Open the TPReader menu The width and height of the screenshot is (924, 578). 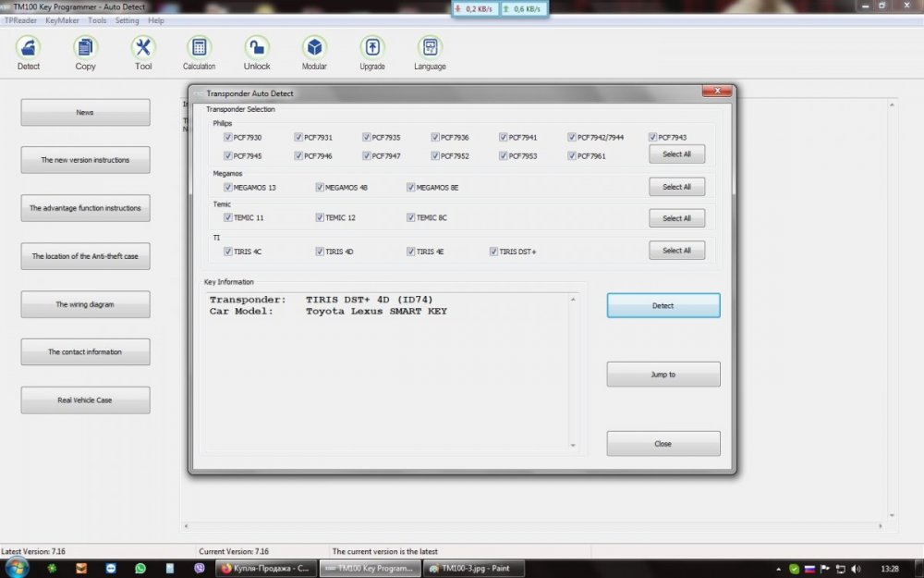[x=20, y=20]
